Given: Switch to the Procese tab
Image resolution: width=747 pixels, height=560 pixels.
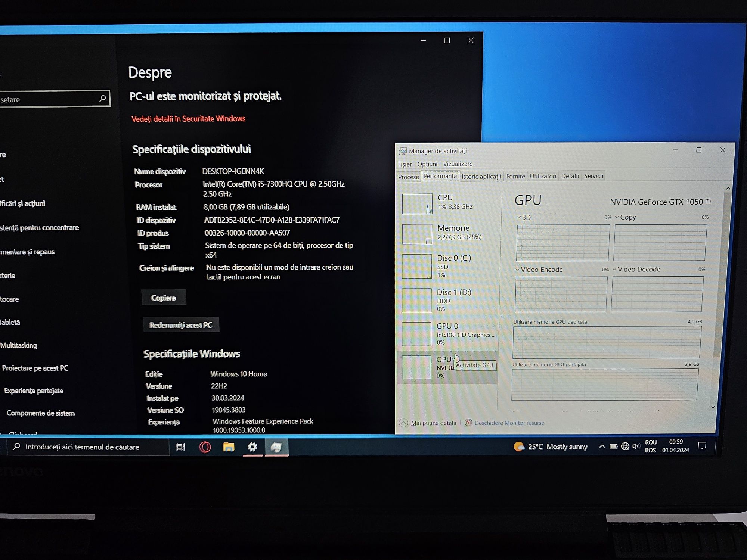Looking at the screenshot, I should click(409, 177).
